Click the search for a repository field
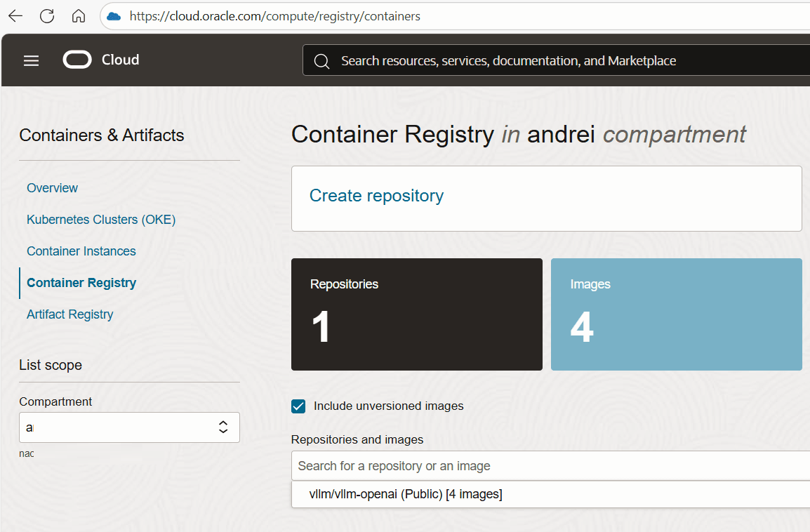The width and height of the screenshot is (810, 532). [551, 466]
